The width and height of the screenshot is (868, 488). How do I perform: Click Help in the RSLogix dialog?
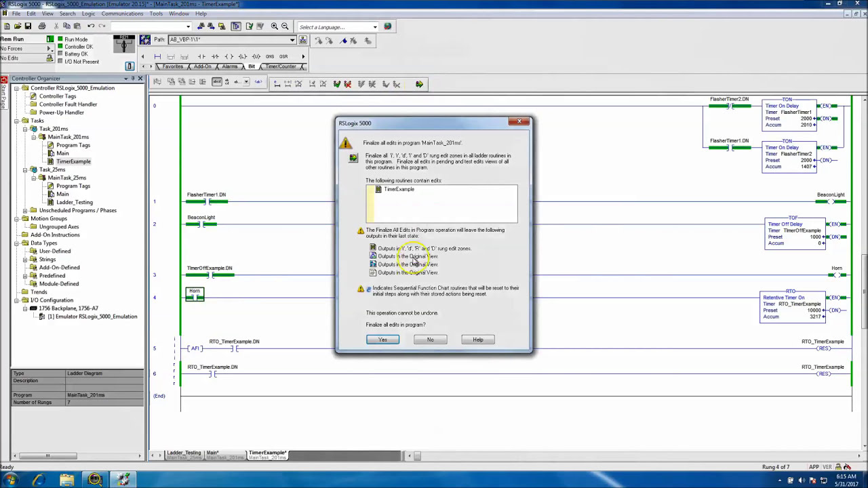pos(477,340)
